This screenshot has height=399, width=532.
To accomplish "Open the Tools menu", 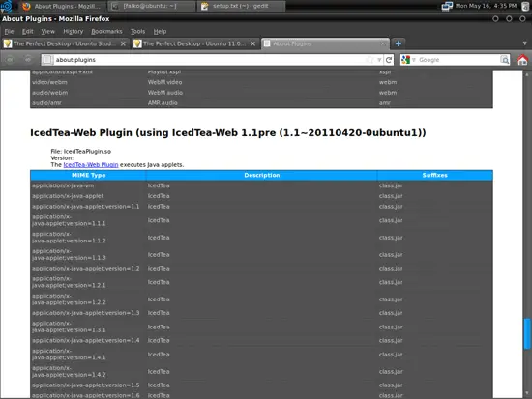I will (137, 31).
